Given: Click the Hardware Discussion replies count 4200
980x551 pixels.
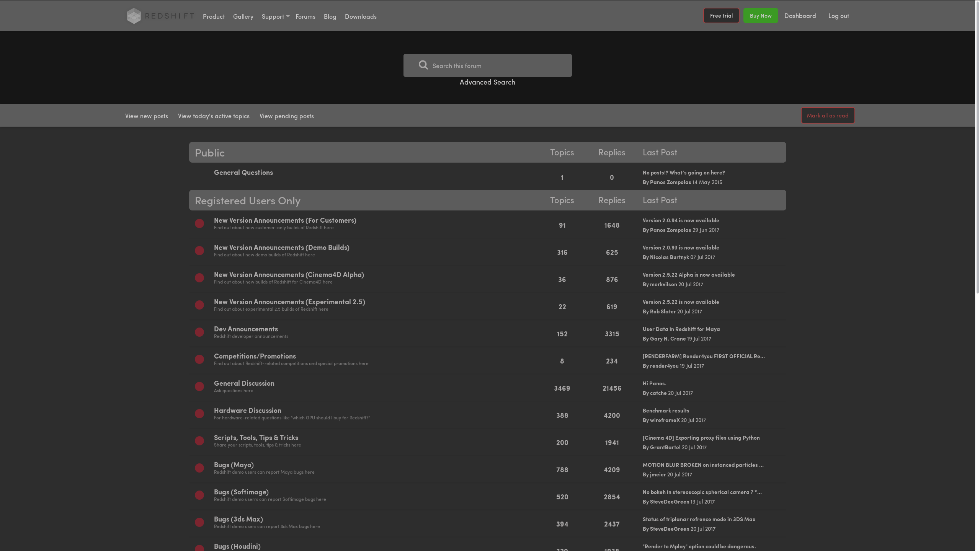Looking at the screenshot, I should click(x=612, y=416).
